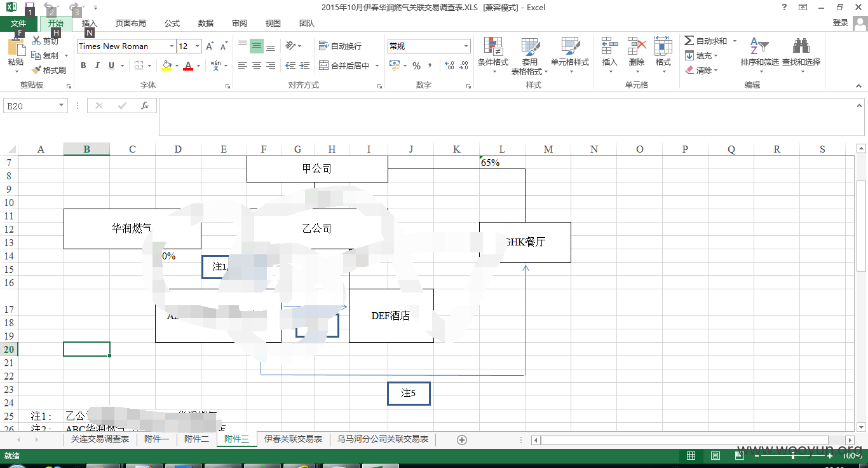Image resolution: width=868 pixels, height=468 pixels.
Task: Open the sheet tab 伊春关联交易表
Action: pyautogui.click(x=294, y=439)
